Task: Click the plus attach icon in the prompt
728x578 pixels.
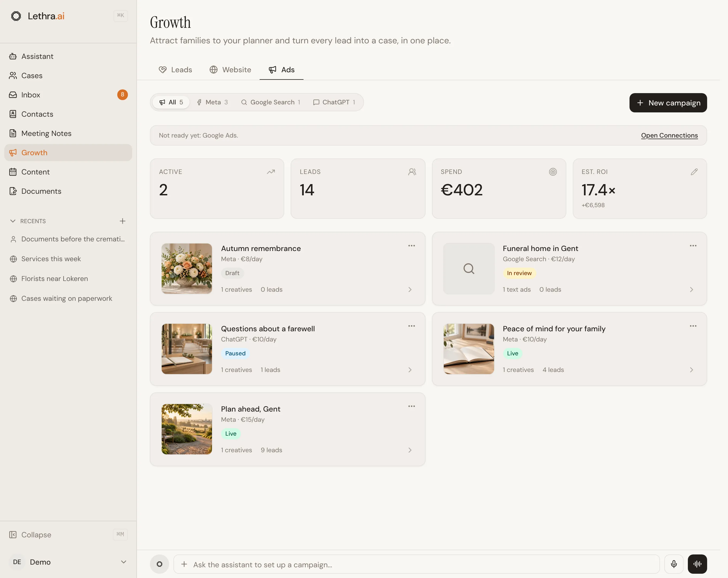Action: (184, 564)
